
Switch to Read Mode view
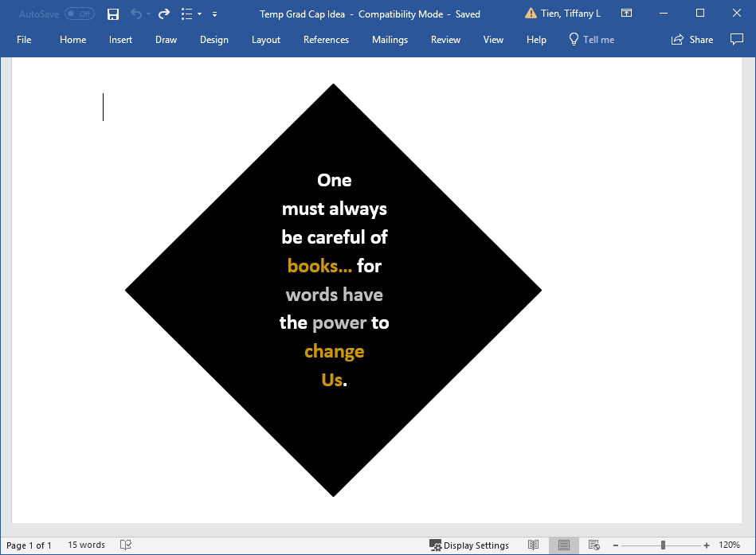pos(533,545)
